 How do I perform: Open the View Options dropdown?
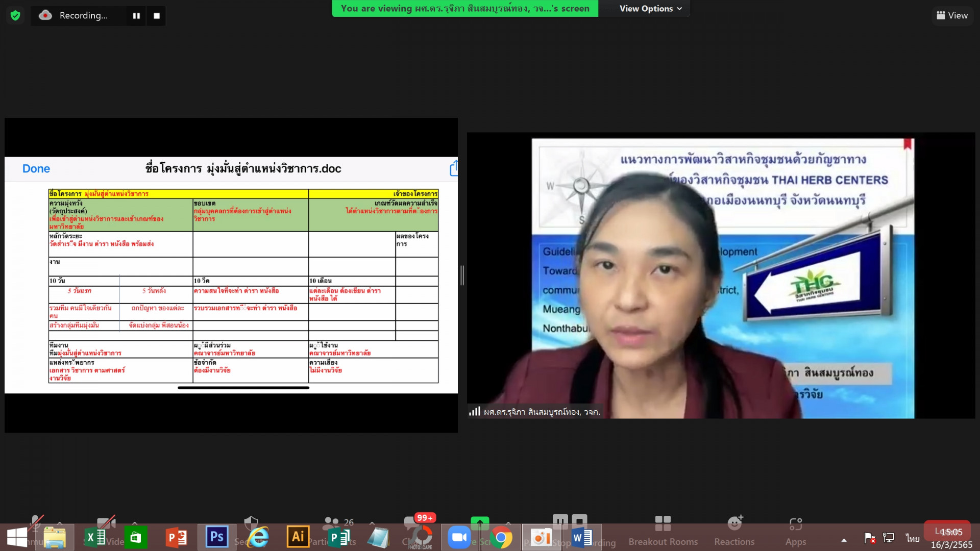(x=651, y=8)
